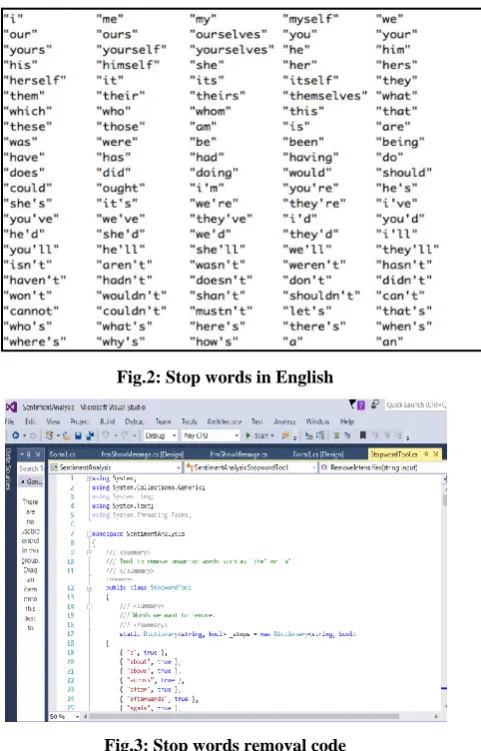481x751 pixels.
Task: Click in the Quick Launch search box
Action: tap(416, 405)
